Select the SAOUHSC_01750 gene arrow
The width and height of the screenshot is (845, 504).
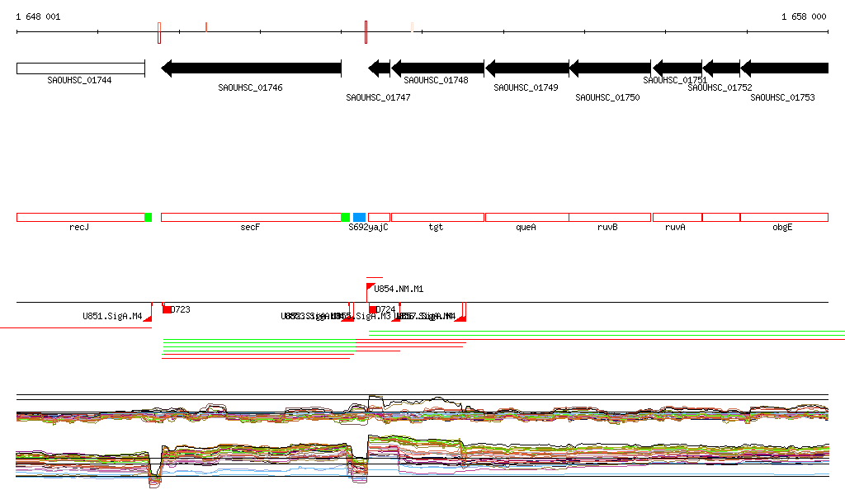pos(610,68)
